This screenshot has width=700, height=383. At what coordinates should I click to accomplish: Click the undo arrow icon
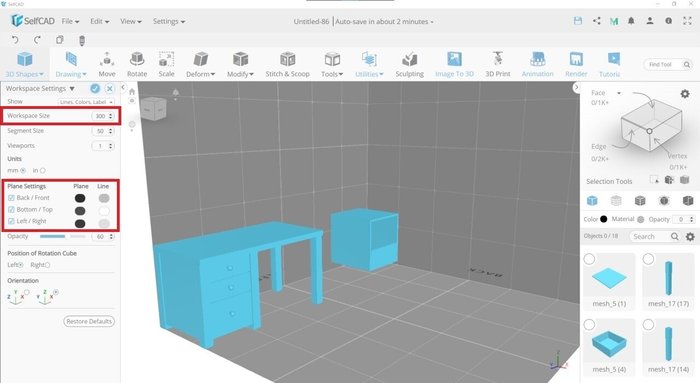[x=15, y=40]
